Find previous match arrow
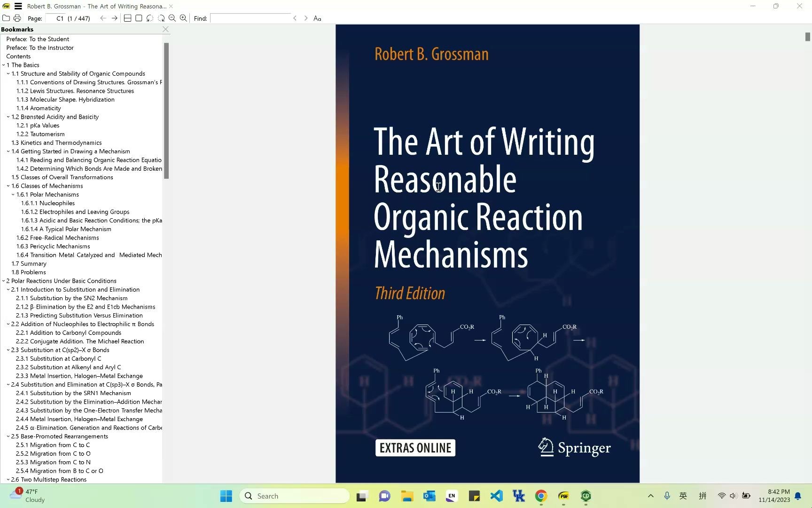Screen dimensions: 812x508 295,18
